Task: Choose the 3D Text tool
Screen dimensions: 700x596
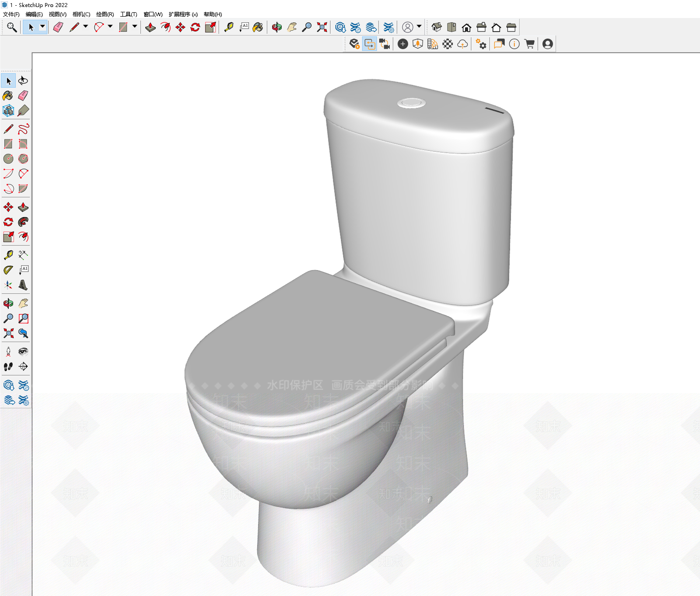Action: pos(23,285)
